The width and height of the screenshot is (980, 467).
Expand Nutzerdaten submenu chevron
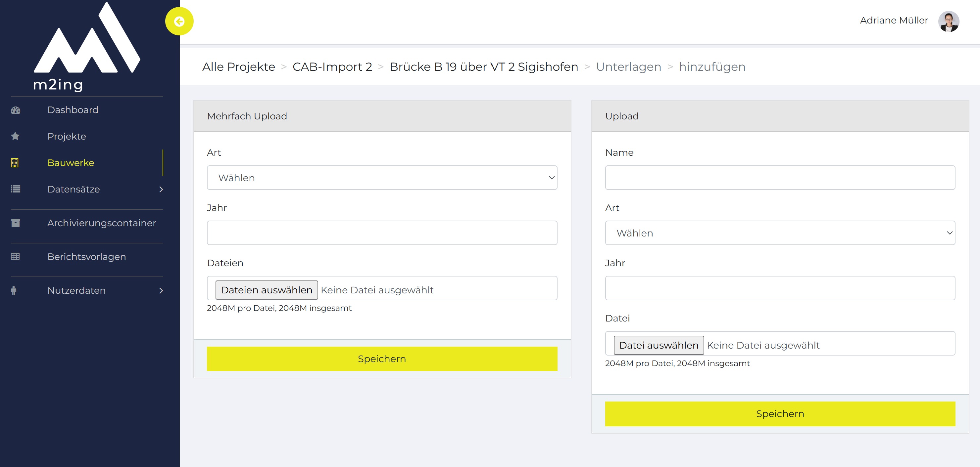(x=161, y=291)
